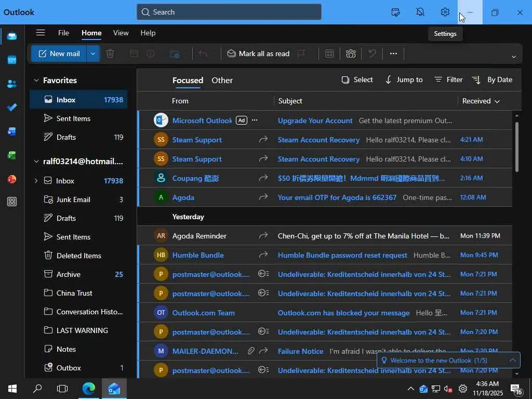Click the categorize grid icon in ribbon
The width and height of the screenshot is (532, 399).
click(329, 54)
